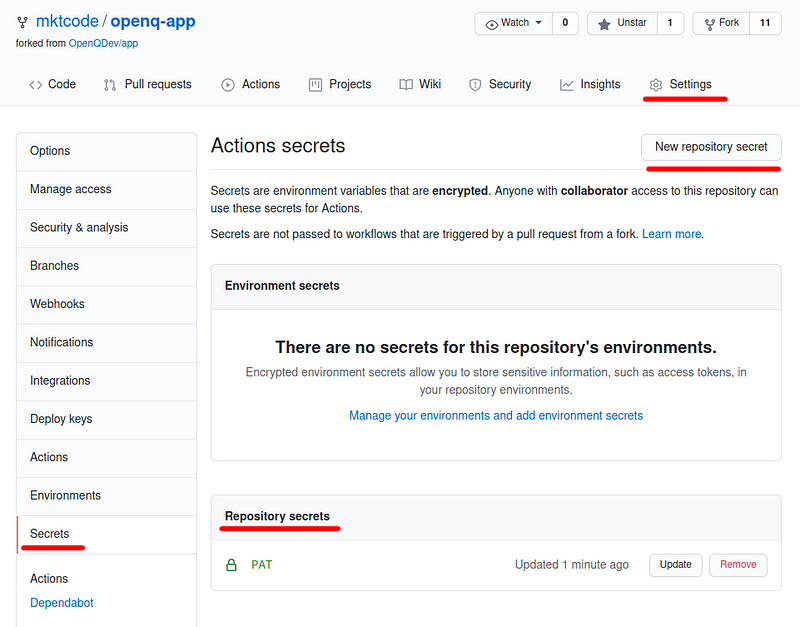Screen dimensions: 800x627
Task: Click the Fork button
Action: (721, 23)
